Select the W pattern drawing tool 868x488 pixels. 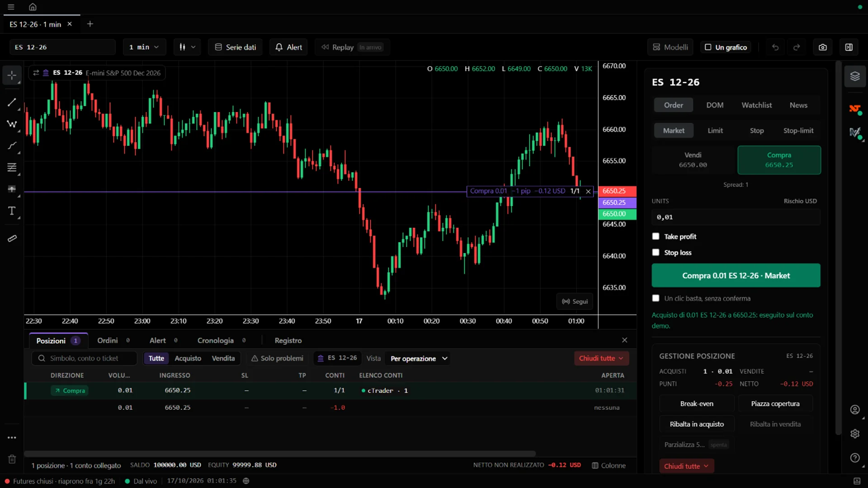[x=12, y=124]
